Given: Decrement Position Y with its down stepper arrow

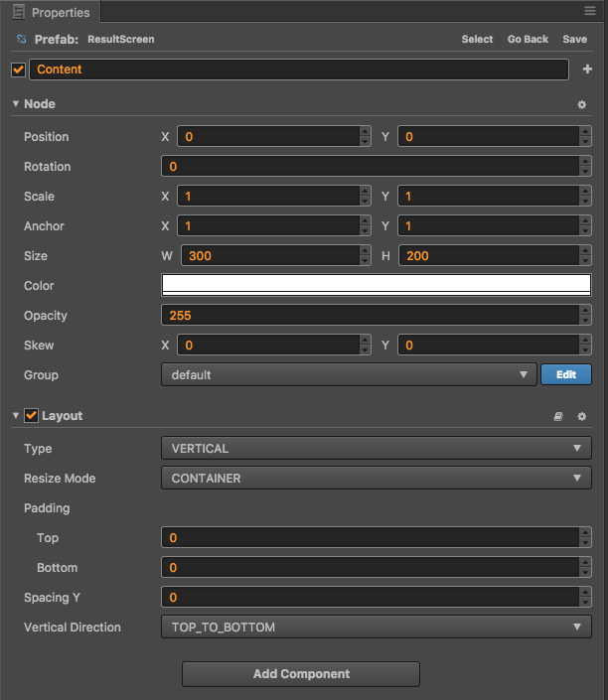Looking at the screenshot, I should point(585,142).
